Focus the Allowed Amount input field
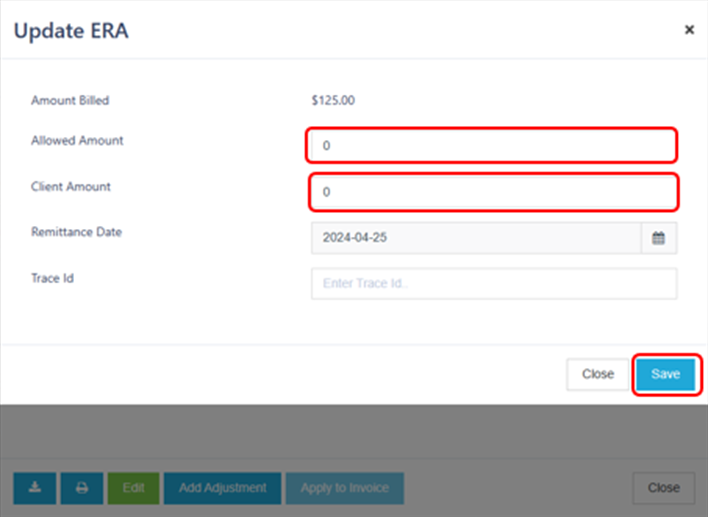 tap(492, 146)
